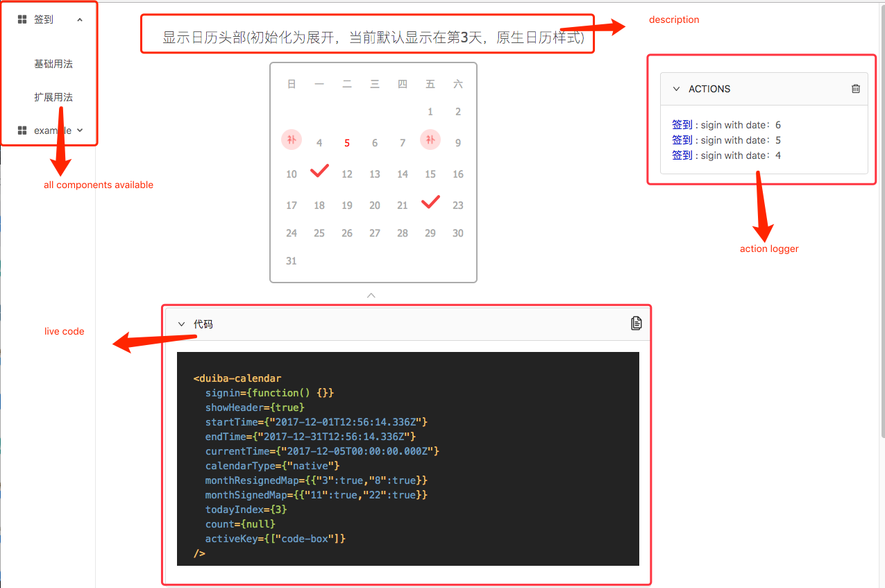
Task: Select day 24 in the calendar
Action: [x=292, y=233]
